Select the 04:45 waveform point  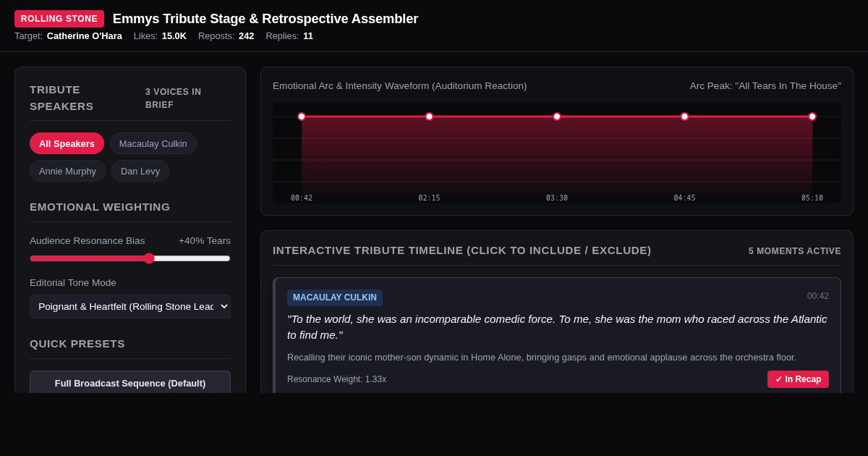coord(684,117)
